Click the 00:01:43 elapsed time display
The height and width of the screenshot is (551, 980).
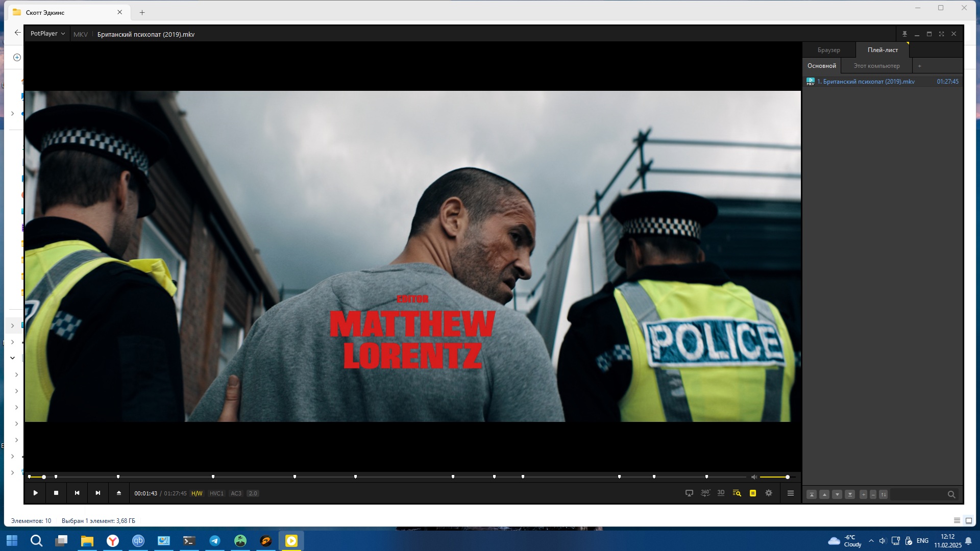tap(145, 493)
